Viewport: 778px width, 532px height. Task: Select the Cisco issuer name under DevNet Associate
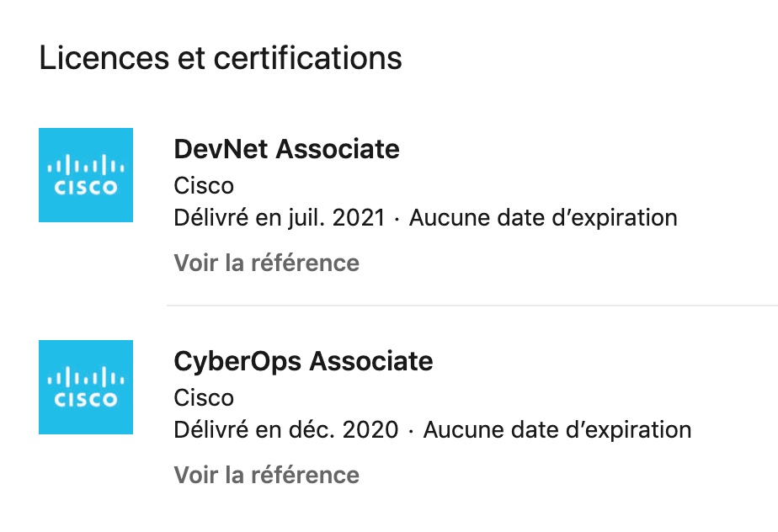coord(204,185)
